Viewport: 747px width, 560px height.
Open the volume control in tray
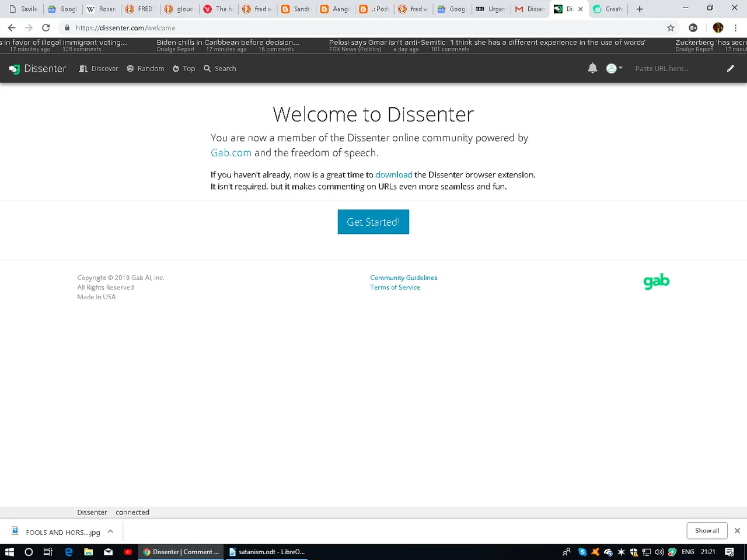(659, 552)
